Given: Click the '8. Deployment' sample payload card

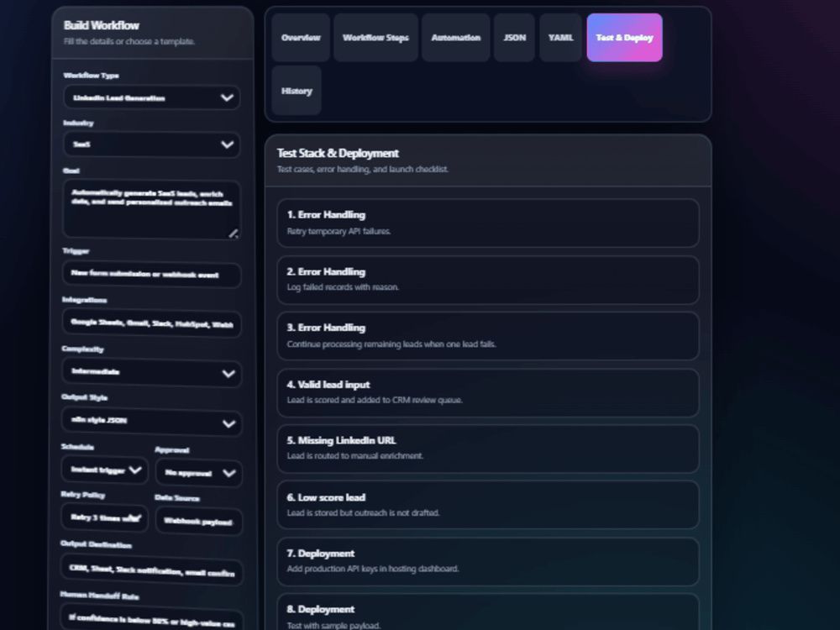Looking at the screenshot, I should (x=488, y=612).
